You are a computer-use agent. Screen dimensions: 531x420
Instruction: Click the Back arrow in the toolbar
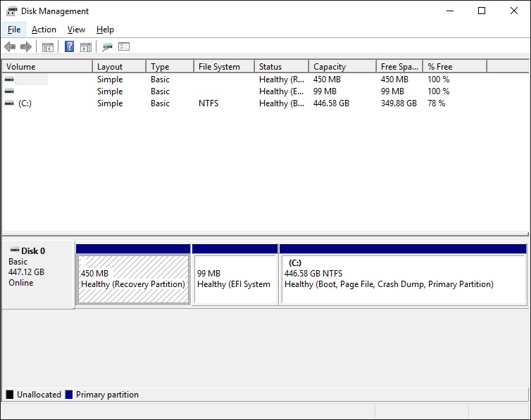10,47
